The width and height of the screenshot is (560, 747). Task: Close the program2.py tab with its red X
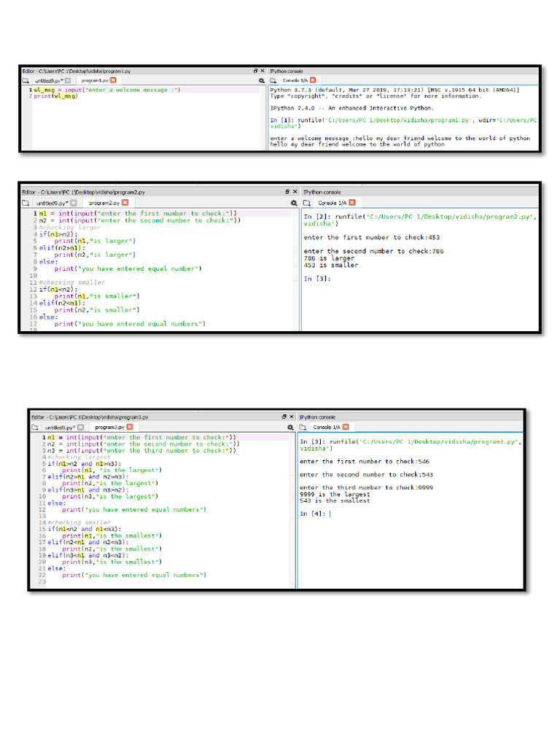pos(125,203)
